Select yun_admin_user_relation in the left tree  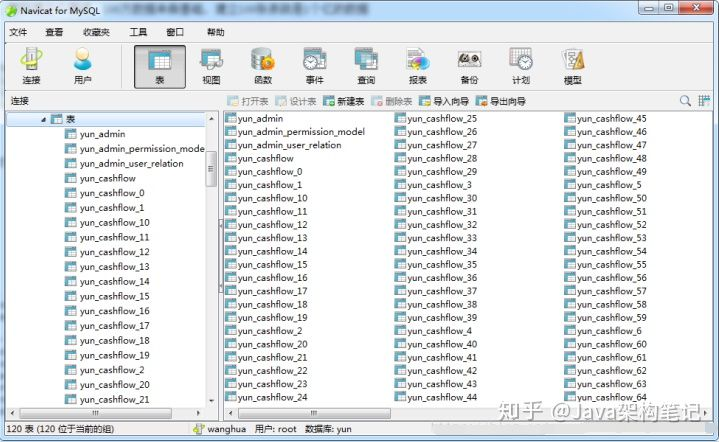click(132, 164)
